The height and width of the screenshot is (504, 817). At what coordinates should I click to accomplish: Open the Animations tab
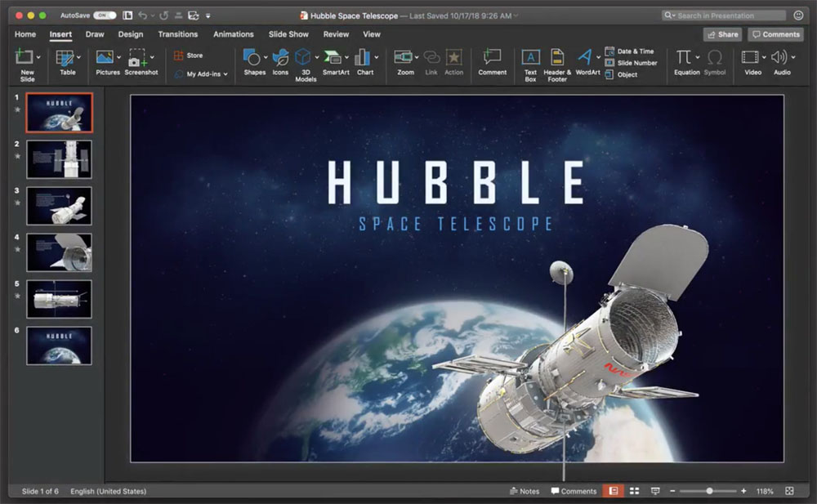coord(234,34)
